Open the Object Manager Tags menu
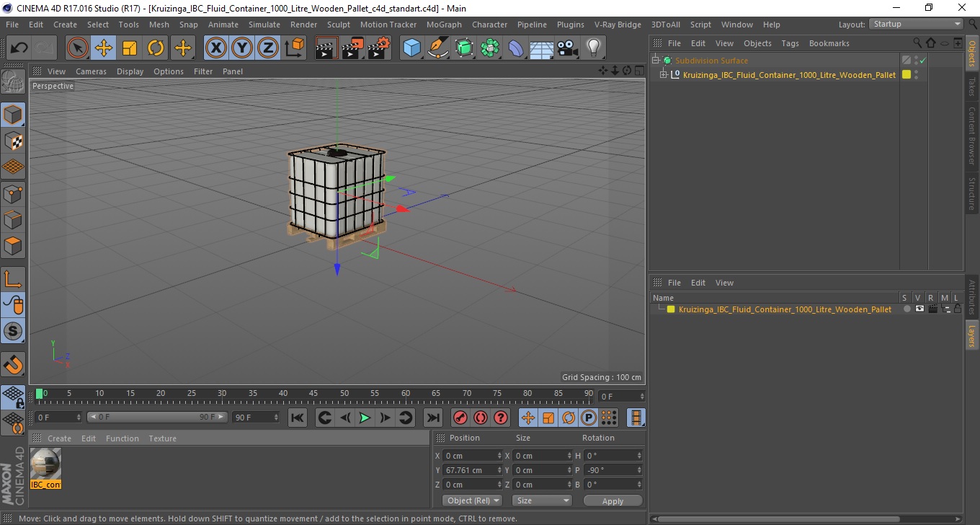This screenshot has width=980, height=525. (x=790, y=43)
